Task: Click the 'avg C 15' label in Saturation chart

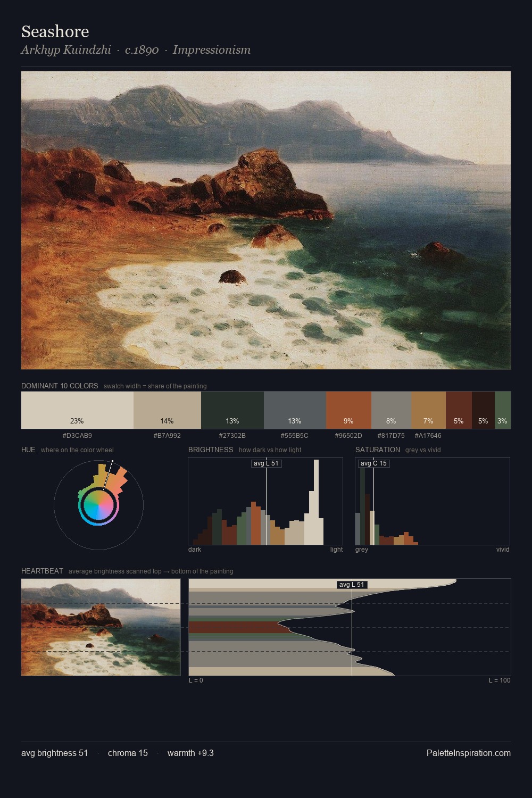Action: pyautogui.click(x=373, y=463)
